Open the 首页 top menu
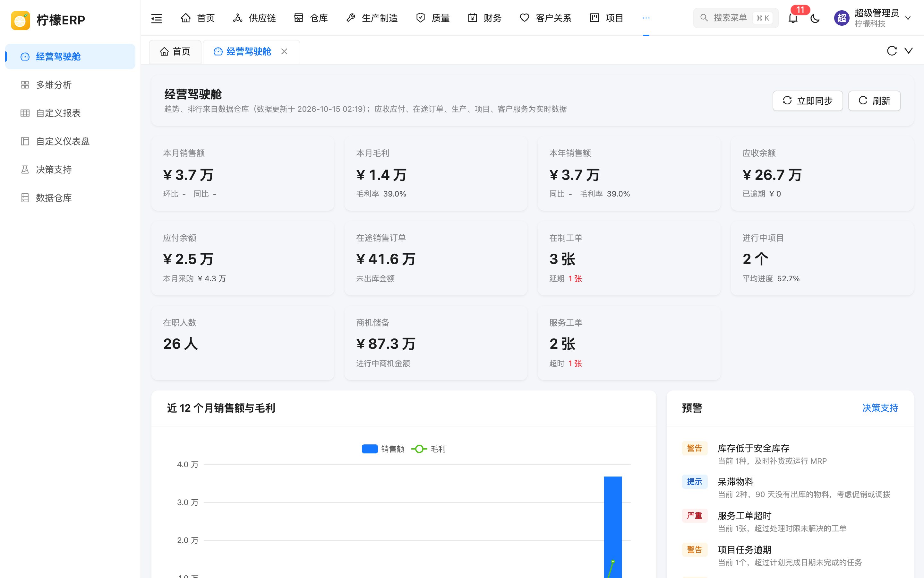 [x=197, y=18]
